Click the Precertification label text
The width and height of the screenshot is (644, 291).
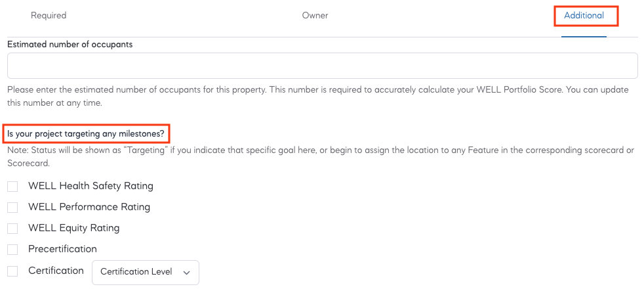[x=62, y=249]
